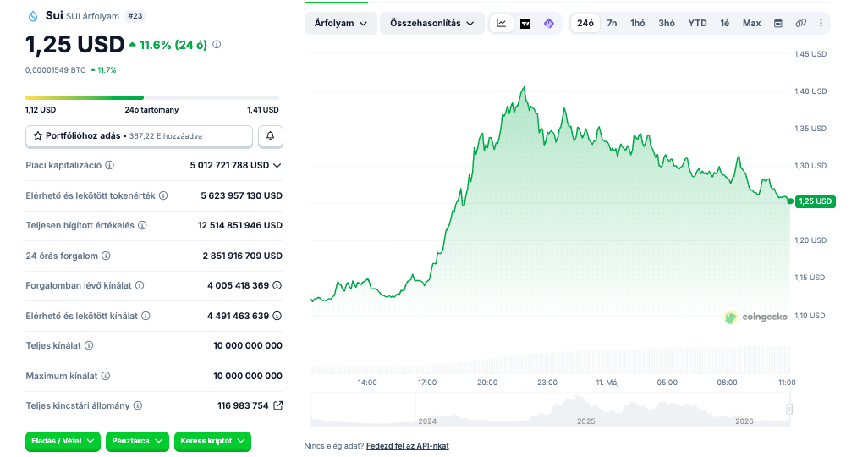The height and width of the screenshot is (457, 868).
Task: Click the #23 rank badge
Action: point(135,16)
